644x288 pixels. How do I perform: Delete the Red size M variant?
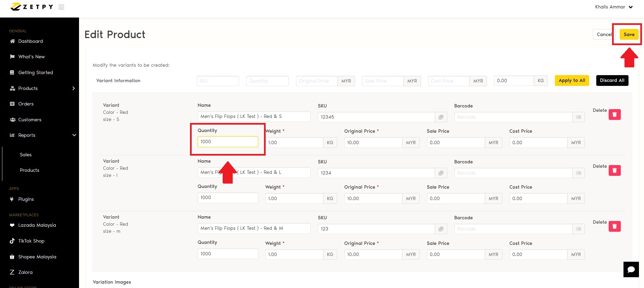pyautogui.click(x=614, y=226)
